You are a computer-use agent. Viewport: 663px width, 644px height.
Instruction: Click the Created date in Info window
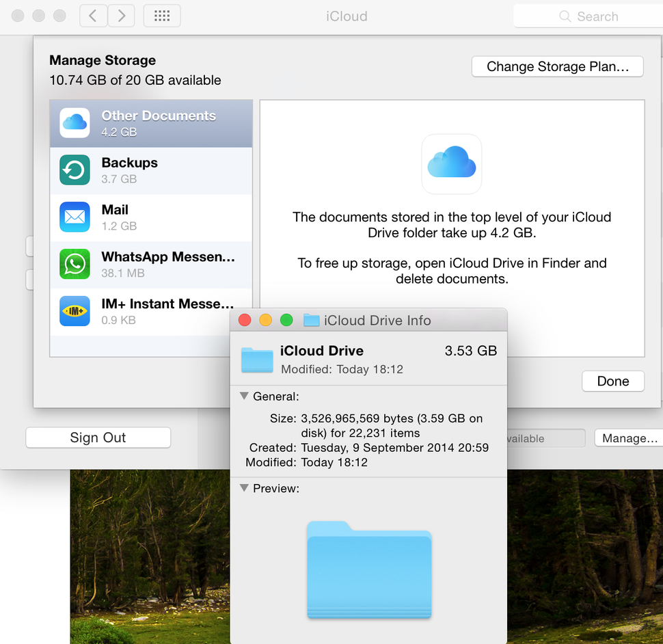[394, 447]
